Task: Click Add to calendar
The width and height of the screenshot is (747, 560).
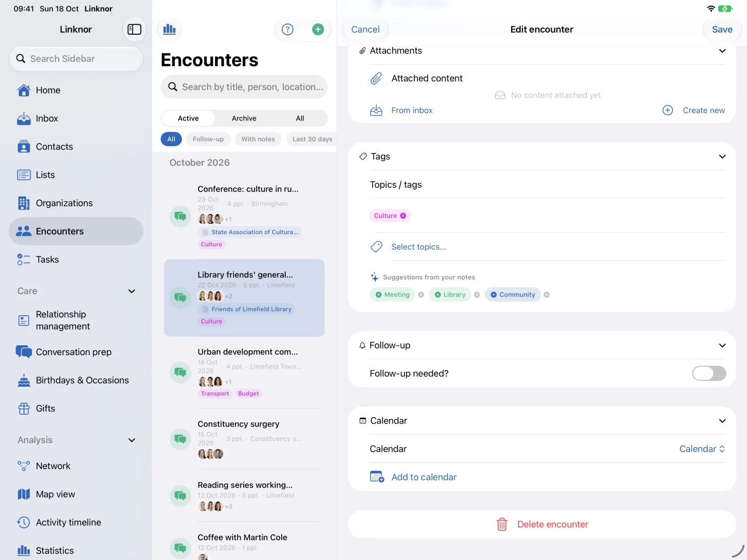Action: pos(414,477)
